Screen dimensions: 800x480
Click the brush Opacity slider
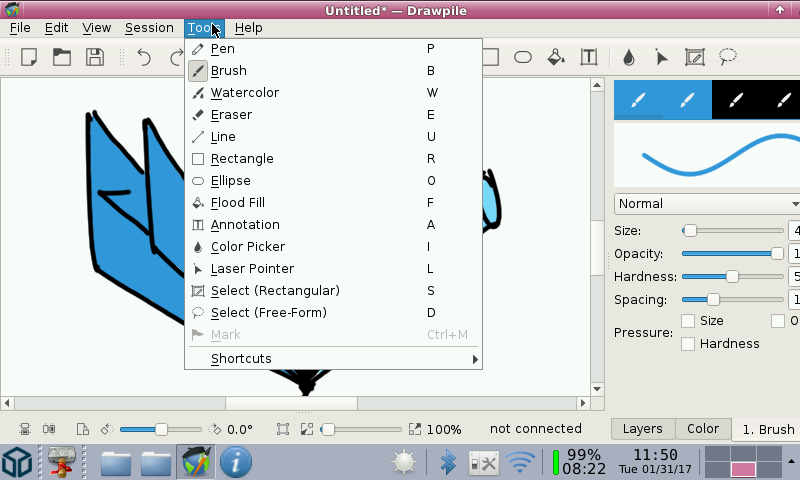[732, 254]
